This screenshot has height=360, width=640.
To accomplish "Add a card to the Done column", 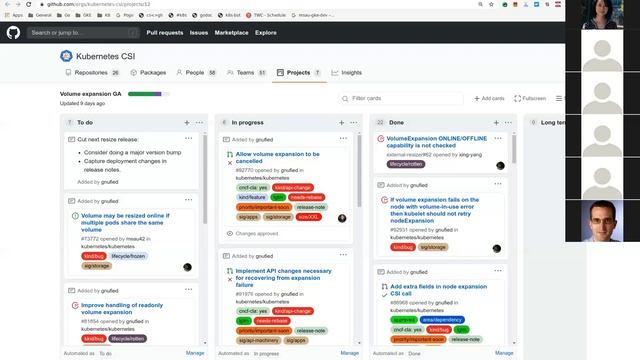I will pyautogui.click(x=496, y=122).
